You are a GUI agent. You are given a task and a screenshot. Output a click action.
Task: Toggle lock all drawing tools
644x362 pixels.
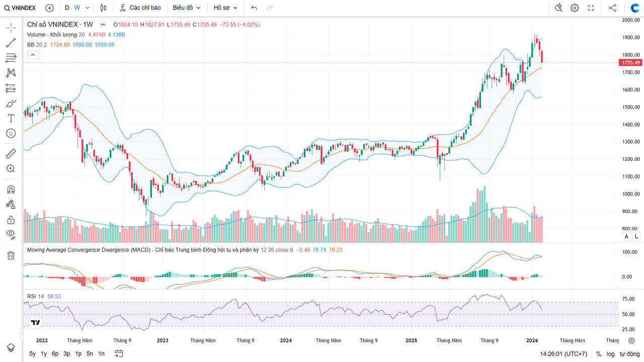tap(11, 220)
